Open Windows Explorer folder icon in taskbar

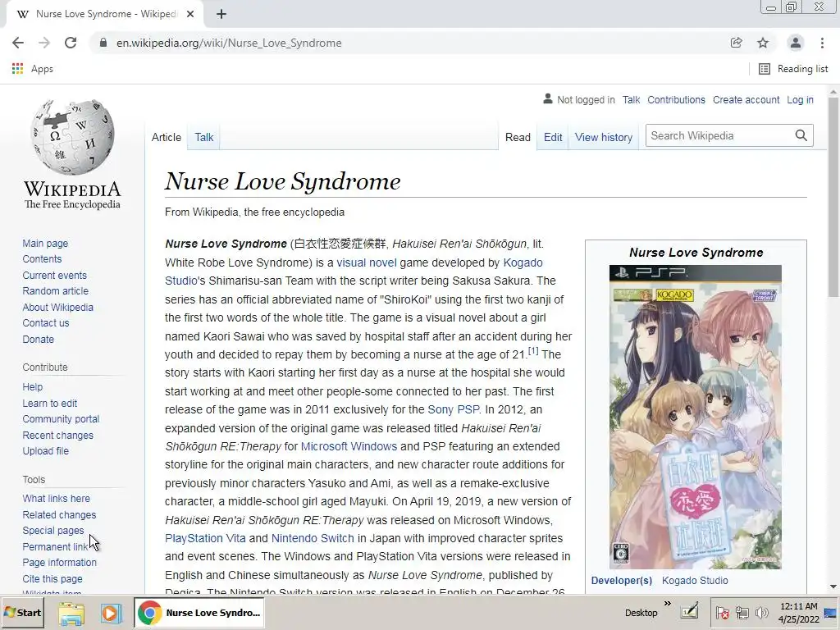[x=71, y=613]
